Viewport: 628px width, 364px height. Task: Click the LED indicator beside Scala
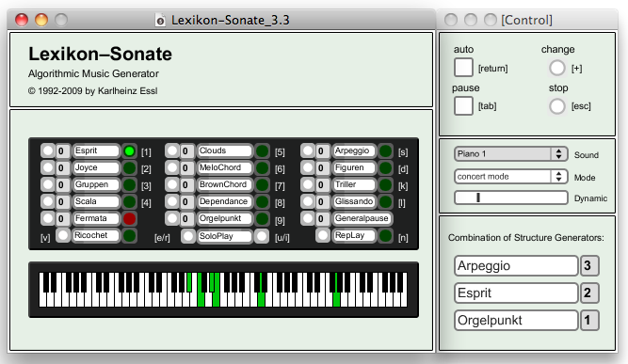point(129,201)
